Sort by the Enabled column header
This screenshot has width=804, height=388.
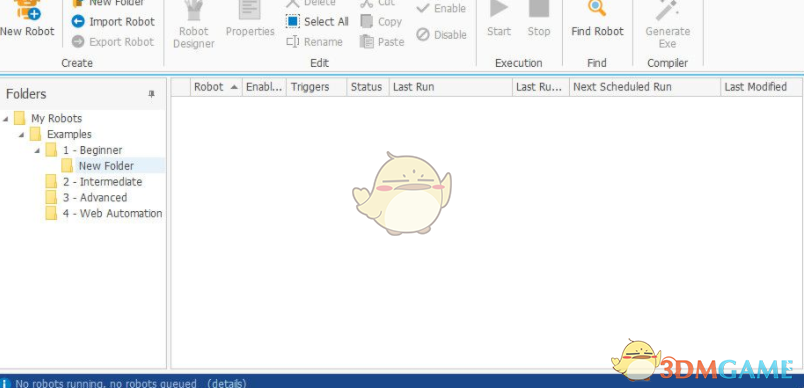click(264, 87)
